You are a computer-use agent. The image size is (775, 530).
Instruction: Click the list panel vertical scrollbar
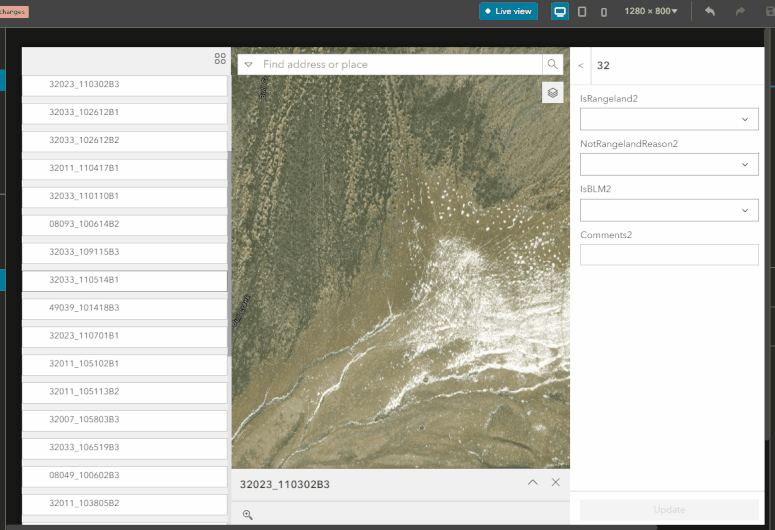(229, 252)
